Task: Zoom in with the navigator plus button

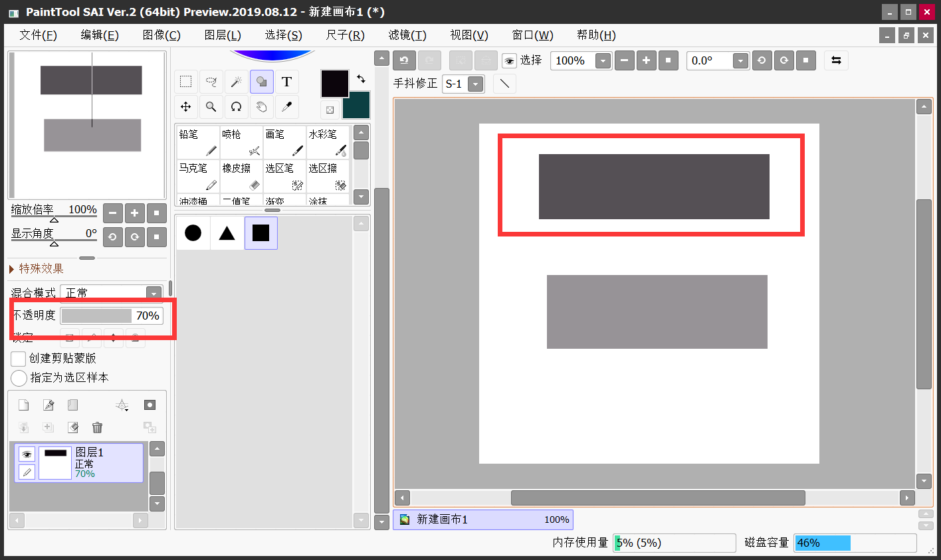Action: tap(135, 213)
